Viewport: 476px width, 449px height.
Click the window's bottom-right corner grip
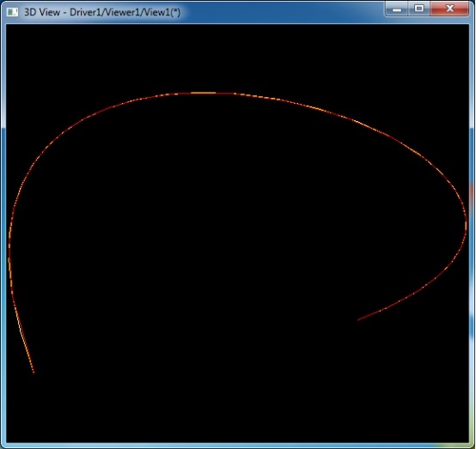click(473, 446)
